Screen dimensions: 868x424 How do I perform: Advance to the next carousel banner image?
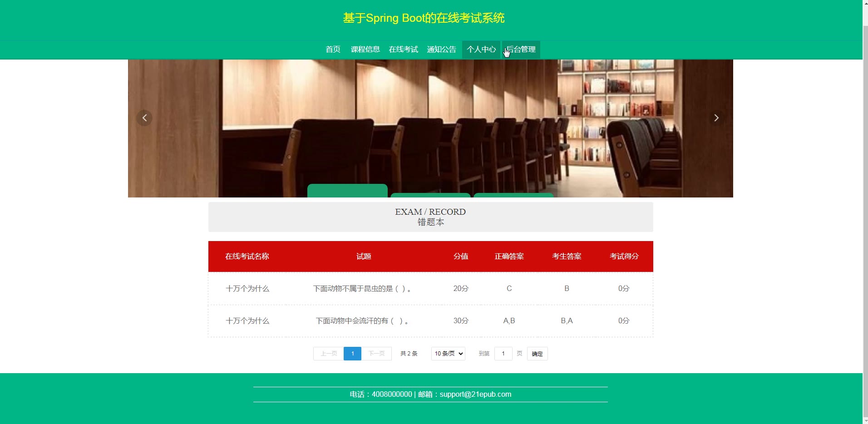(716, 118)
